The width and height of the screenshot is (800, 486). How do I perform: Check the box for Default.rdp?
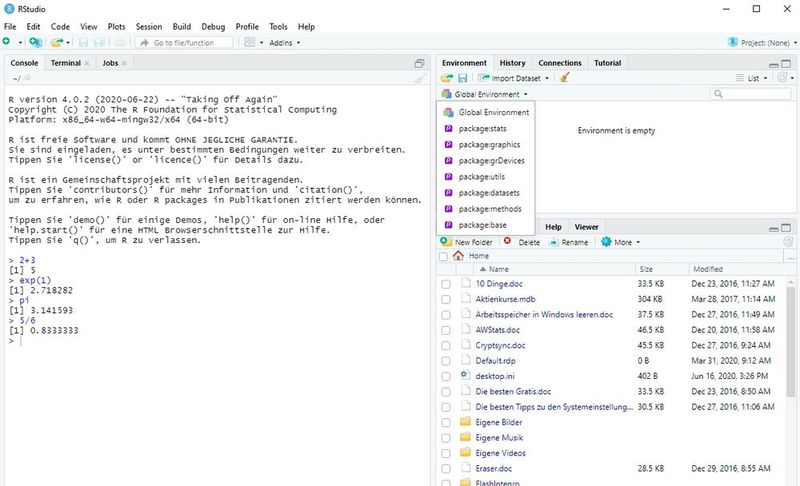(x=446, y=361)
